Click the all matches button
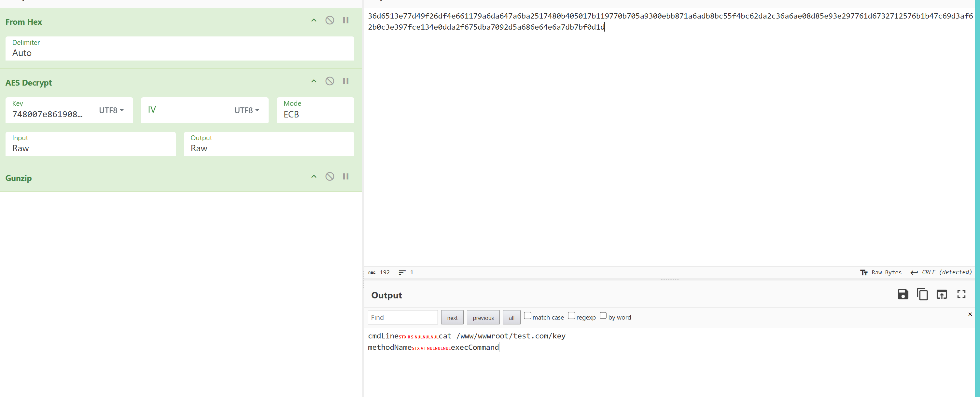980x397 pixels. pyautogui.click(x=511, y=318)
